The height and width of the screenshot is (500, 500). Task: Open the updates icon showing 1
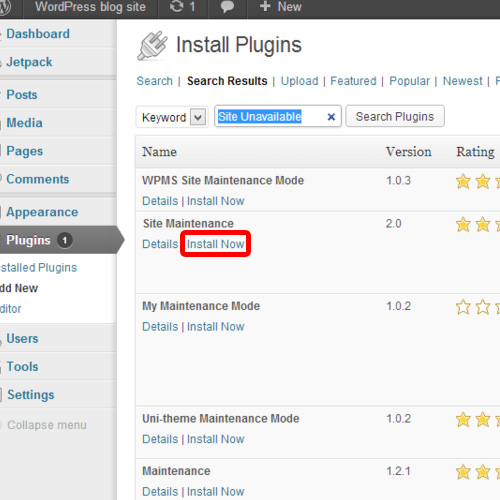pyautogui.click(x=183, y=7)
